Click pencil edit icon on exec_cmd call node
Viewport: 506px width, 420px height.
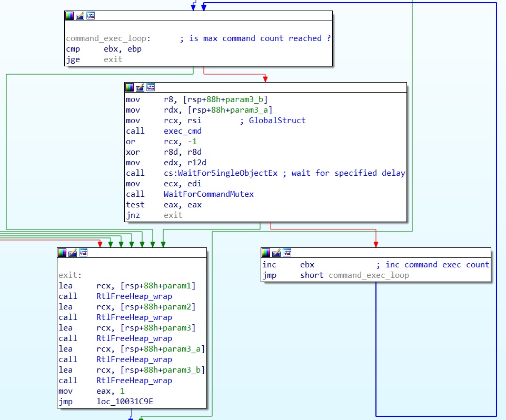pyautogui.click(x=140, y=87)
